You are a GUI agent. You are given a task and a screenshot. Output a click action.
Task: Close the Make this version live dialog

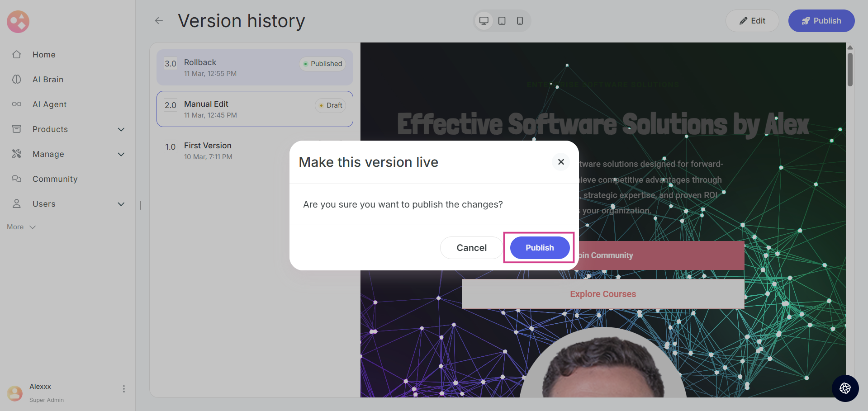pyautogui.click(x=561, y=162)
